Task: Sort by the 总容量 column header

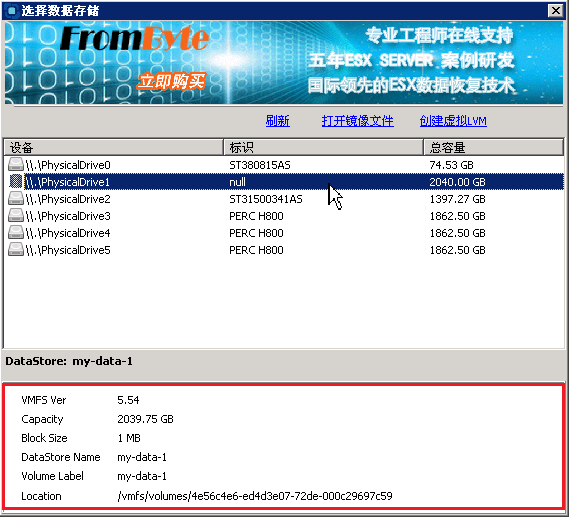Action: pyautogui.click(x=494, y=147)
